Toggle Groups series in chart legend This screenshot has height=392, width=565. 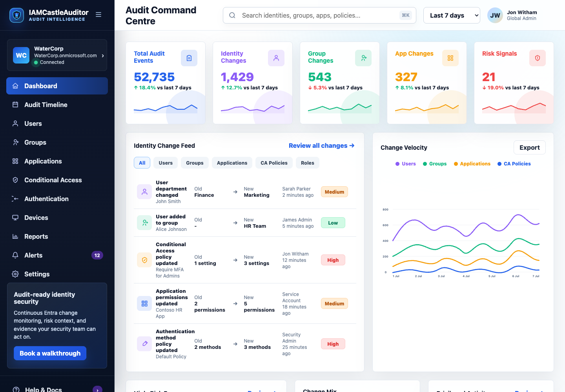click(434, 164)
